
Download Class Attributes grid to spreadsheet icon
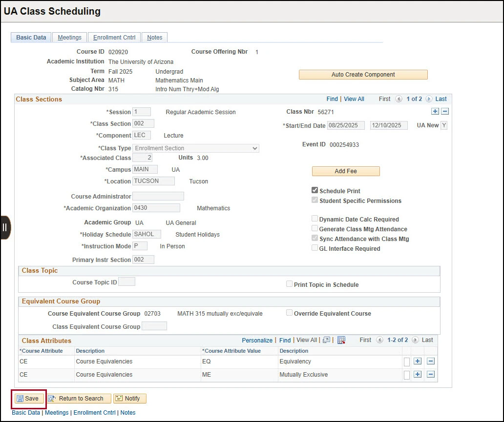tap(341, 340)
